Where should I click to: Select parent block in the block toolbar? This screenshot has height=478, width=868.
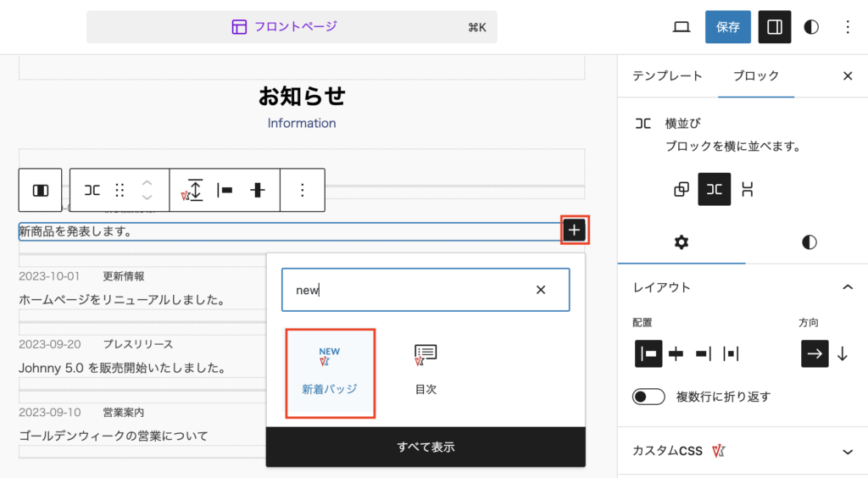pos(40,191)
